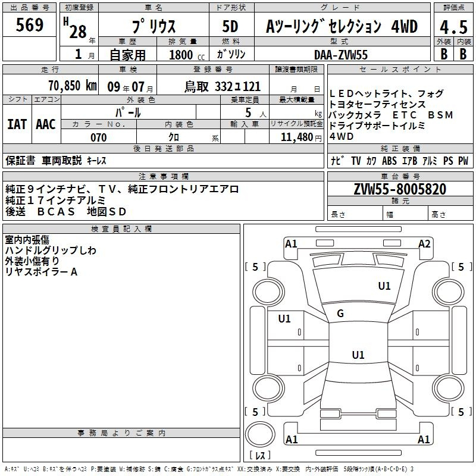Click sales point ドライブサポートイルミ

(377, 126)
